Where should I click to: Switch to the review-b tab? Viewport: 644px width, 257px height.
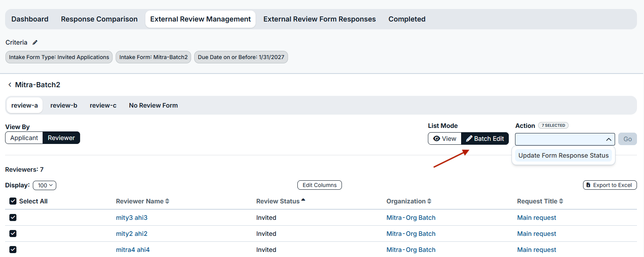(x=64, y=105)
